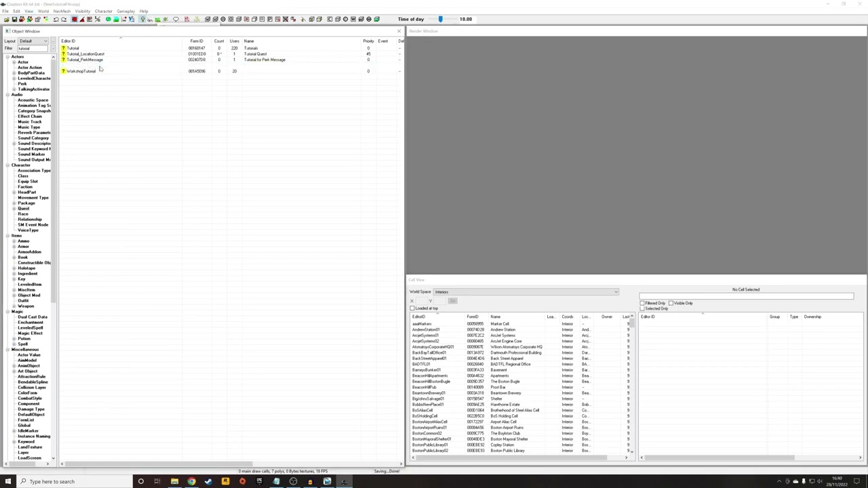This screenshot has width=868, height=488.
Task: Collapse the Magic tree category
Action: pyautogui.click(x=8, y=312)
